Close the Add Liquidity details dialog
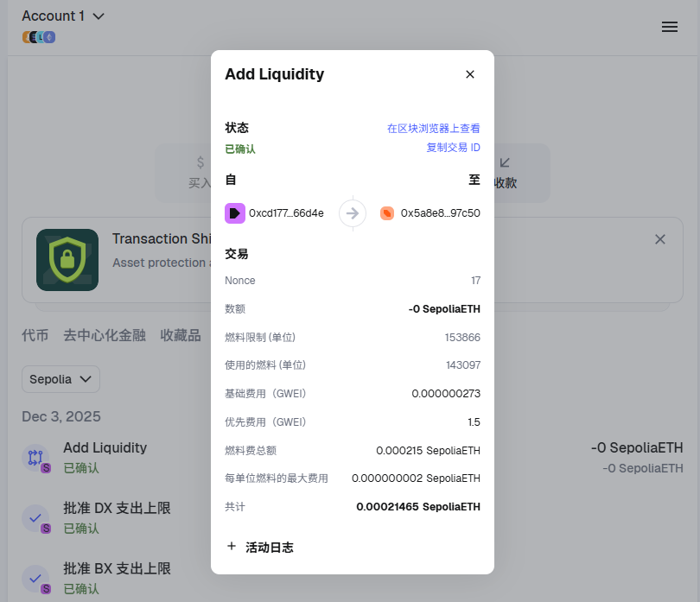 pos(470,74)
